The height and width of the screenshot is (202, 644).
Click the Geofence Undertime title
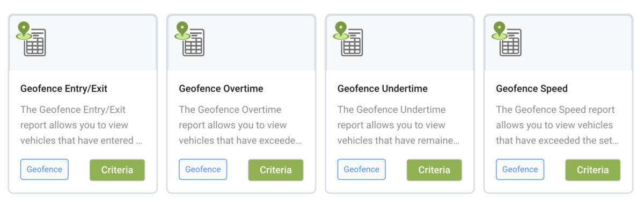(383, 89)
